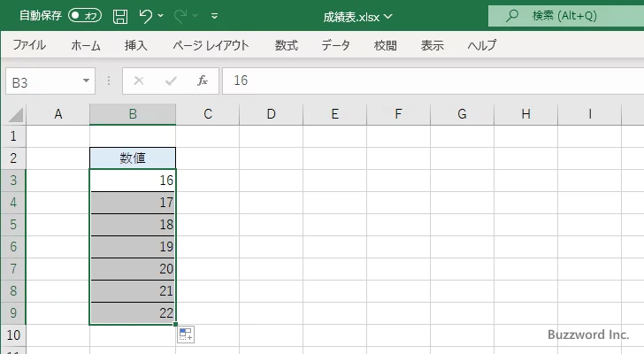The image size is (644, 354).
Task: Open the Undo history dropdown arrow
Action: (161, 16)
